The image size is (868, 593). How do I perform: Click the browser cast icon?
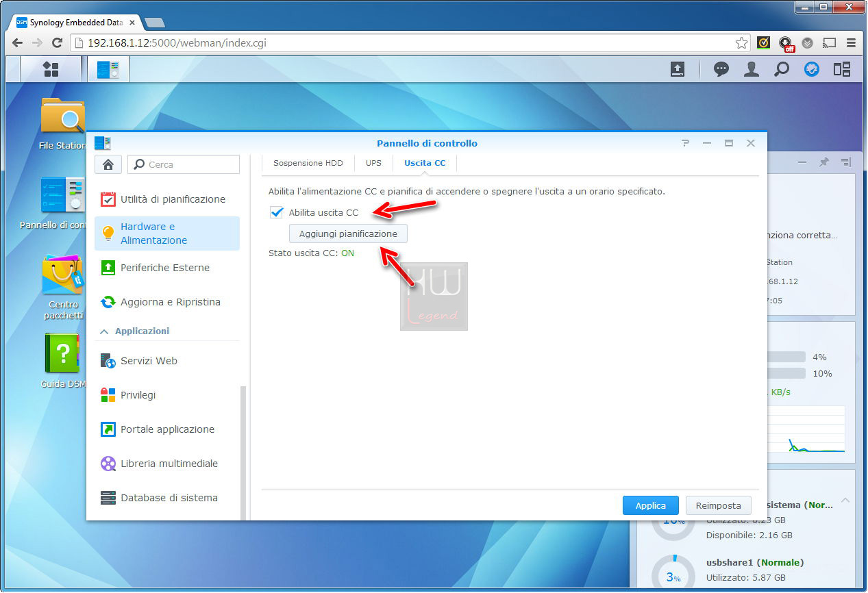[829, 42]
